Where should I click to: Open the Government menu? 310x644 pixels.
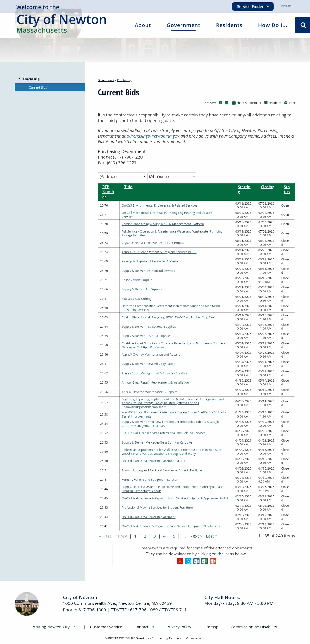[x=183, y=25]
